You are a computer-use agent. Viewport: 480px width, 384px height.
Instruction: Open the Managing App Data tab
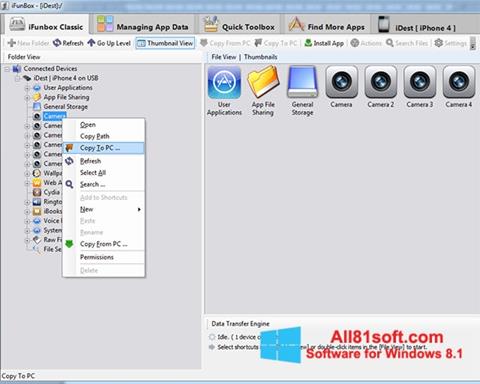click(x=143, y=26)
